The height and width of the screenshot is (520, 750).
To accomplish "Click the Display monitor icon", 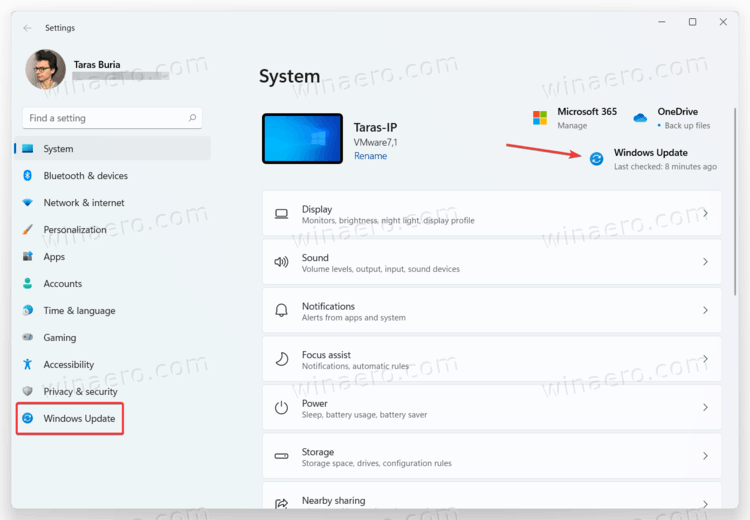I will coord(281,214).
